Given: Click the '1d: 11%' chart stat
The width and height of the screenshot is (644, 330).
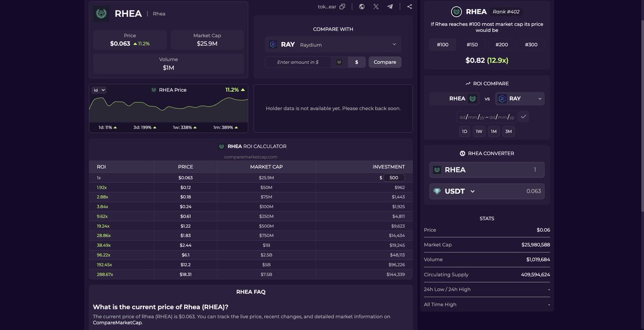Looking at the screenshot, I should pyautogui.click(x=107, y=127).
